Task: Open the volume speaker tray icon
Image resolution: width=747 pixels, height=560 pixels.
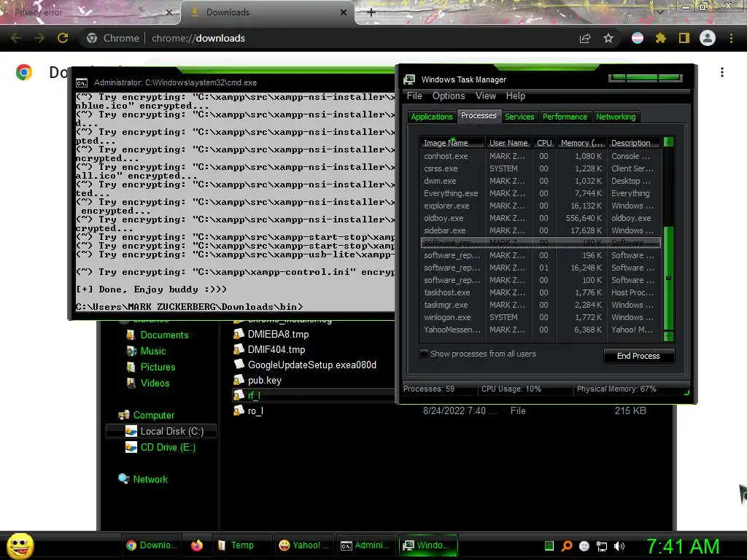Action: point(619,546)
